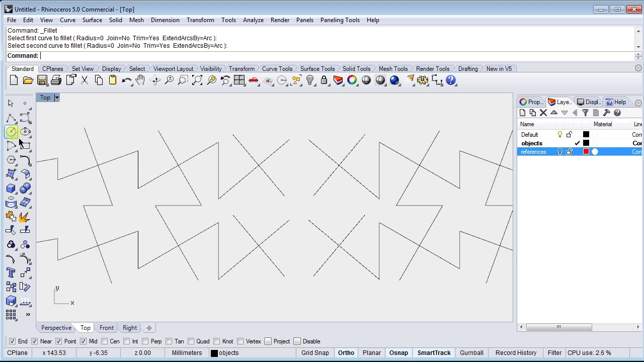Image resolution: width=644 pixels, height=362 pixels.
Task: Open the Paneling Tools menu
Action: click(x=340, y=20)
